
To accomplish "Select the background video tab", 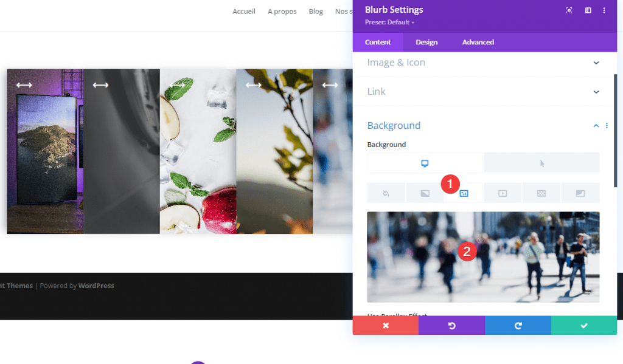I will (503, 193).
